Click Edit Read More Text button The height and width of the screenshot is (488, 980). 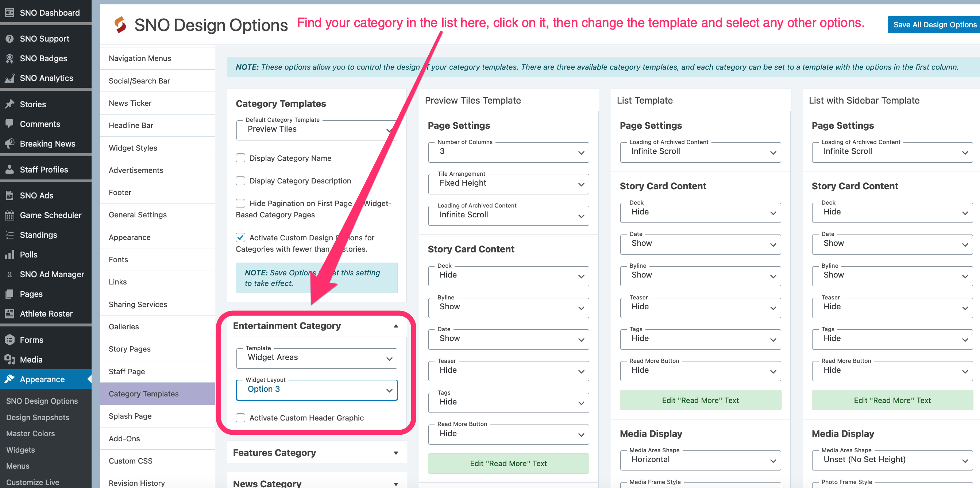[508, 463]
